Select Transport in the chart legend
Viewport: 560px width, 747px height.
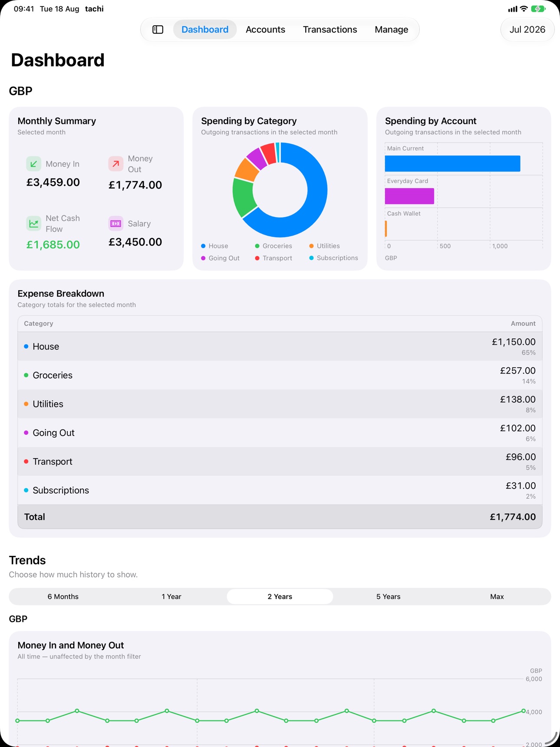pos(273,258)
